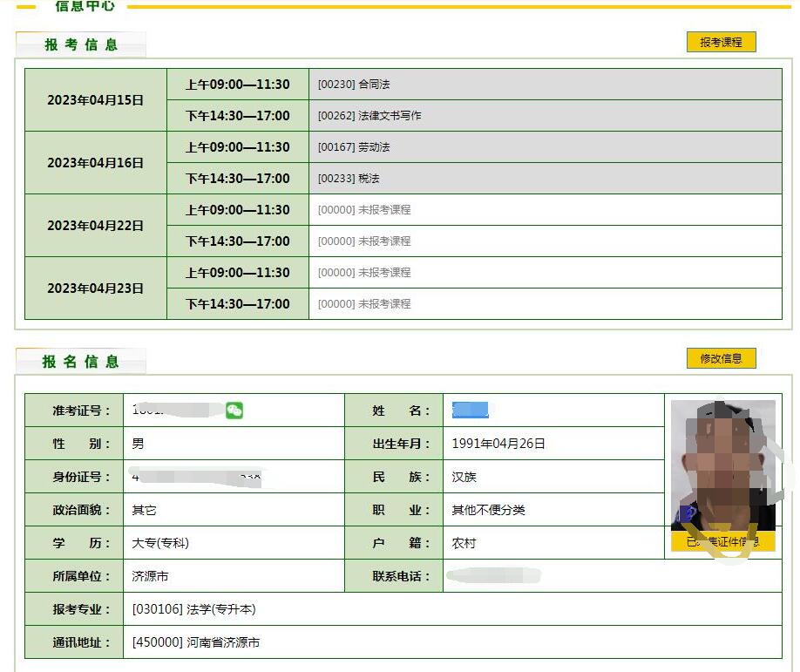The height and width of the screenshot is (672, 800).
Task: Select the [00262] 法律文书写作 course entry
Action: [x=369, y=116]
